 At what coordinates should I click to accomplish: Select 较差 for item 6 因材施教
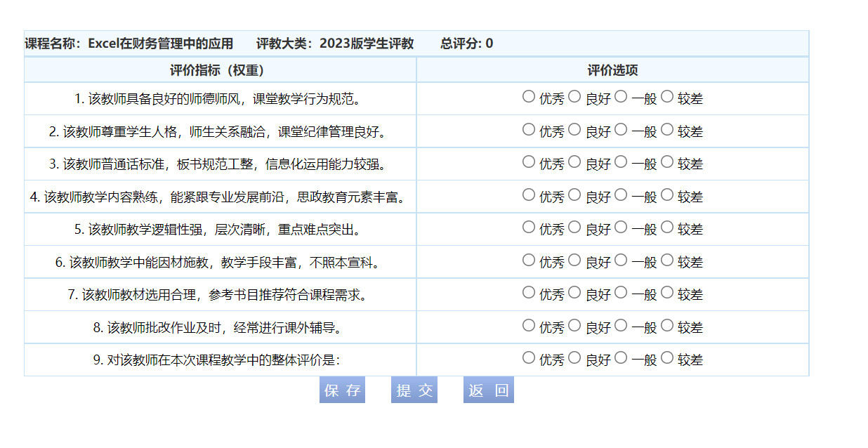pyautogui.click(x=667, y=260)
